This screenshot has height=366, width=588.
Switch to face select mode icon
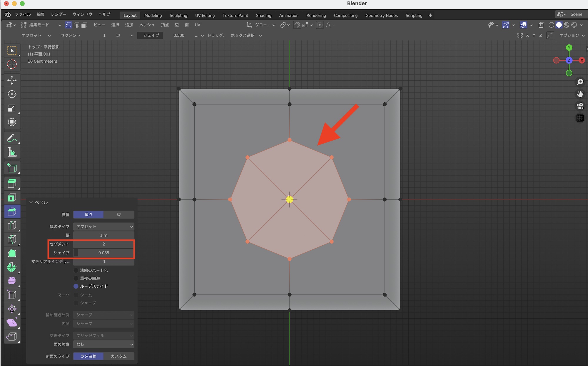84,25
